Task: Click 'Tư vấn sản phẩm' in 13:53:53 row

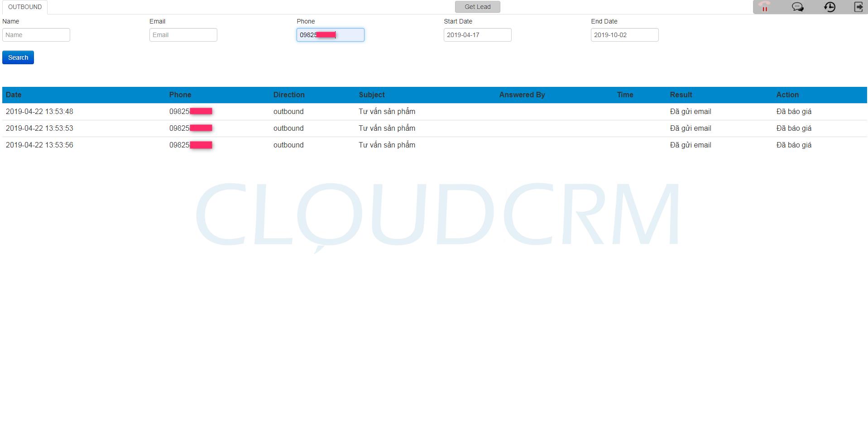Action: tap(387, 128)
